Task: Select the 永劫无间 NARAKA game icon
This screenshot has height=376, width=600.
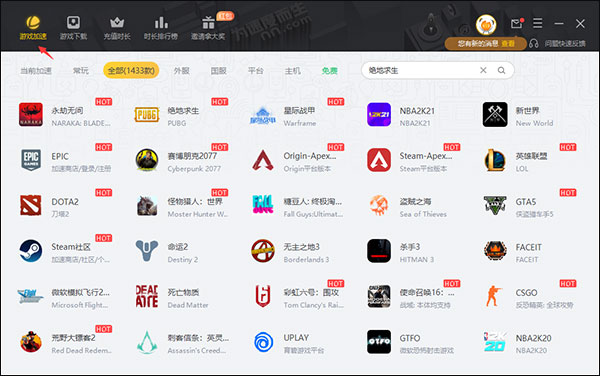Action: point(31,114)
